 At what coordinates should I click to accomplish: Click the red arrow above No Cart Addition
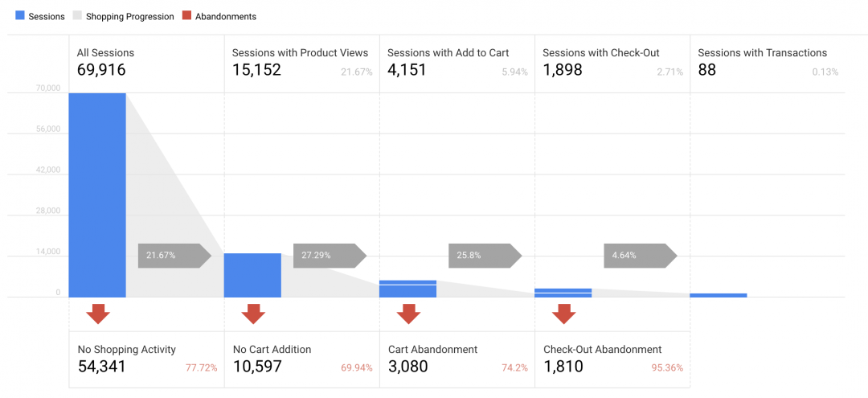click(253, 314)
